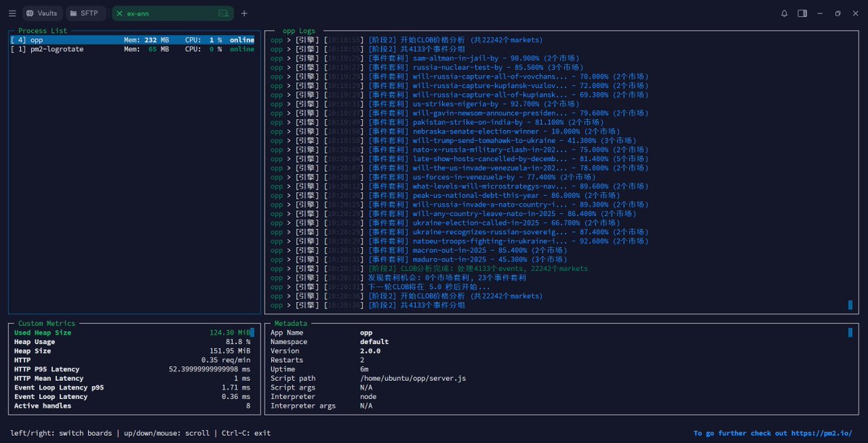The width and height of the screenshot is (868, 443).
Task: Click the HTTP P95 Latency row
Action: pos(132,369)
